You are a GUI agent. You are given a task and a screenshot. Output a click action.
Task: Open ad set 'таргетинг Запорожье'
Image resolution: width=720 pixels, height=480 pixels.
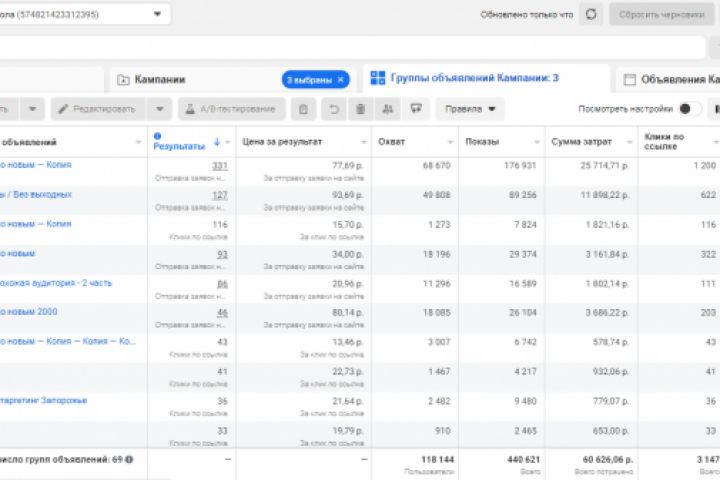click(44, 400)
